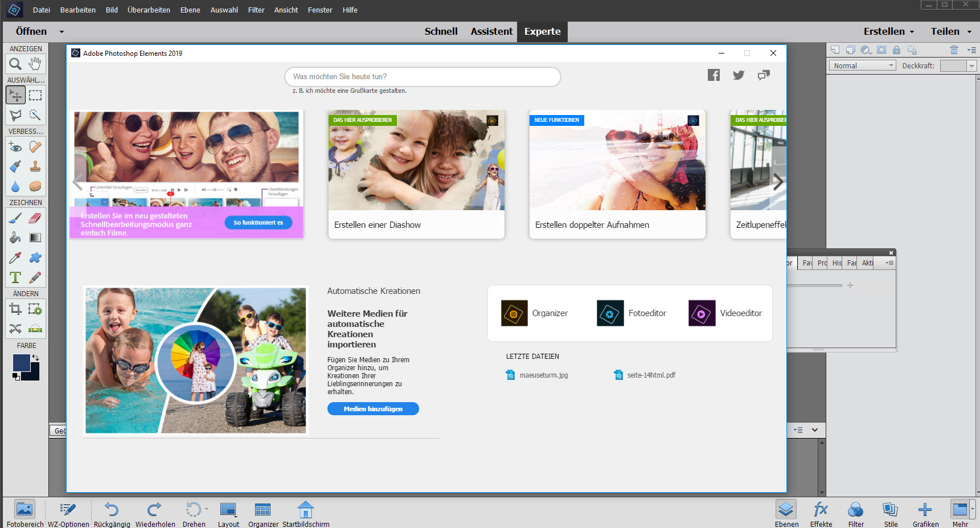This screenshot has width=980, height=528.
Task: Open the Datei menu
Action: 42,10
